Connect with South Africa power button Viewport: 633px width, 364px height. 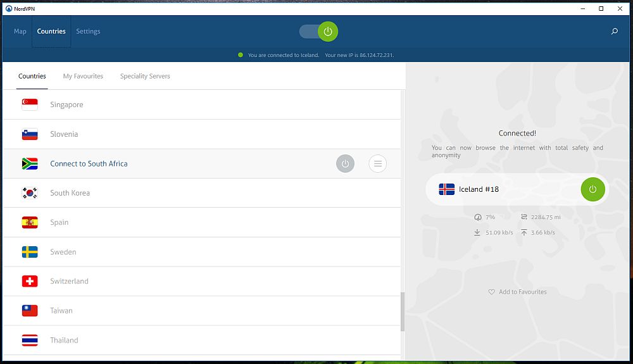pos(345,163)
